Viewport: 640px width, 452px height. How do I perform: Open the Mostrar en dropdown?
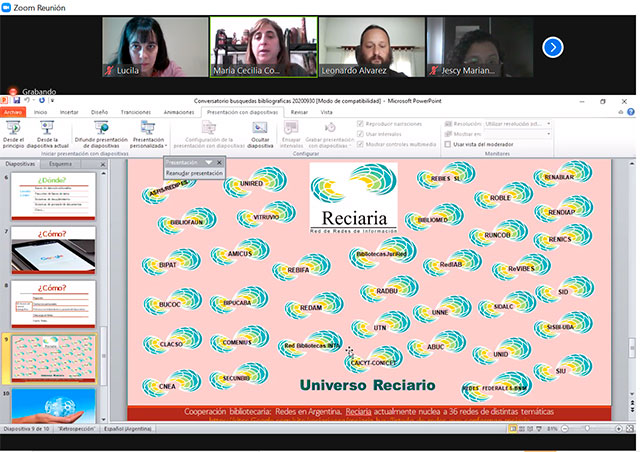click(x=549, y=134)
